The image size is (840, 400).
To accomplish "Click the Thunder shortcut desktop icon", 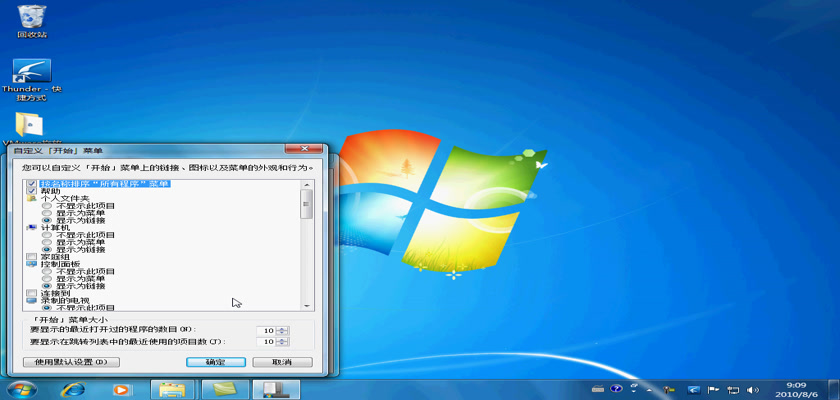I will (30, 73).
